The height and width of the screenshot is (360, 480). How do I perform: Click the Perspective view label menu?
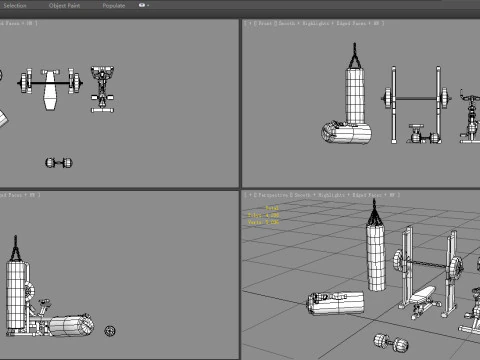[273, 195]
